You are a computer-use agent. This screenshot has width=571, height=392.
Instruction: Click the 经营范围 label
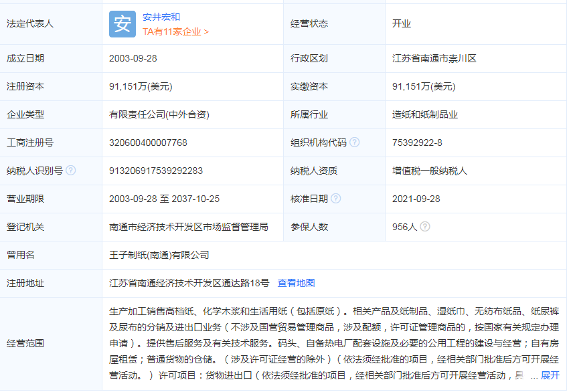(x=25, y=343)
